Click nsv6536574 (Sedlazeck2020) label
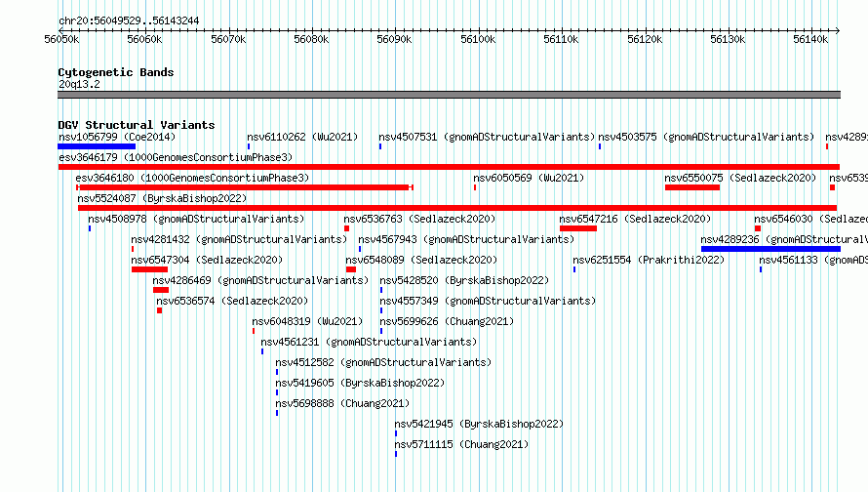 tap(232, 301)
